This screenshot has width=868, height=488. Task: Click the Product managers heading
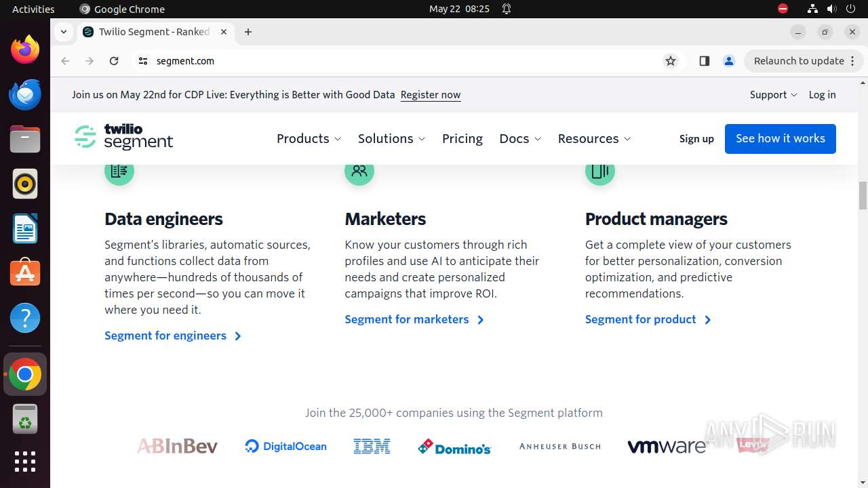tap(656, 219)
